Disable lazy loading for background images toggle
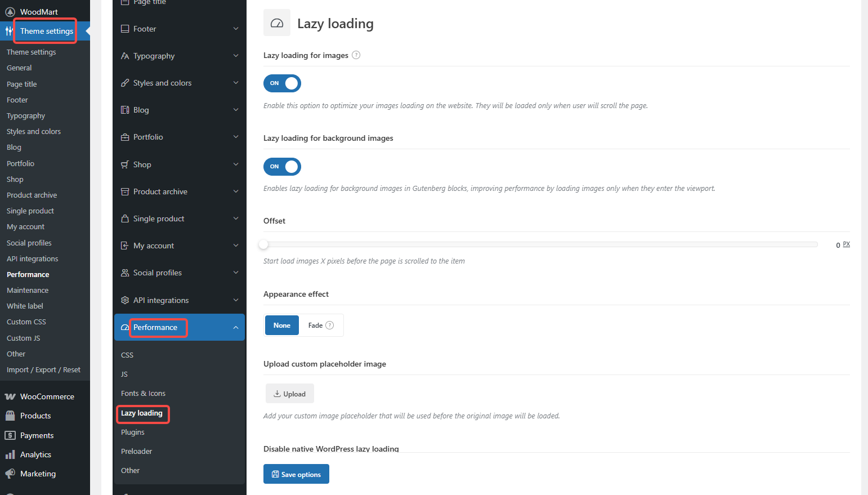The width and height of the screenshot is (868, 495). pyautogui.click(x=282, y=167)
